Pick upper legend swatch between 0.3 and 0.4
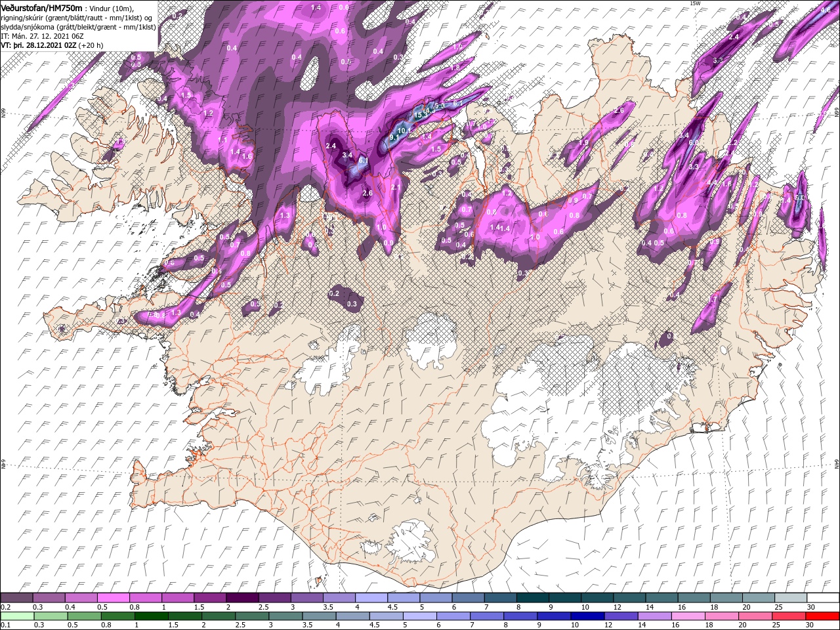840x630 pixels. [49, 598]
